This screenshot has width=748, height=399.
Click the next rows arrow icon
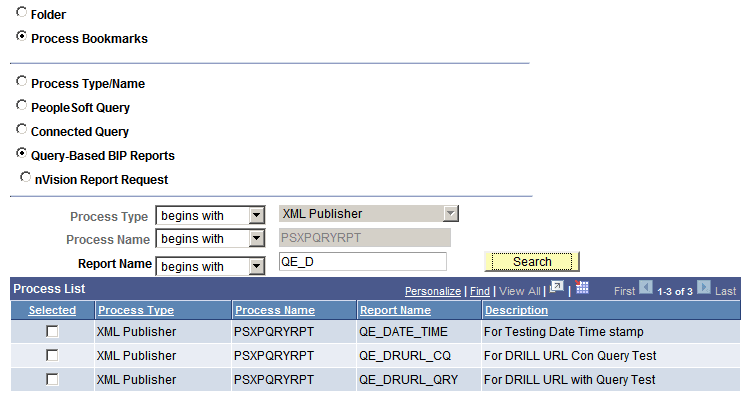(x=704, y=288)
